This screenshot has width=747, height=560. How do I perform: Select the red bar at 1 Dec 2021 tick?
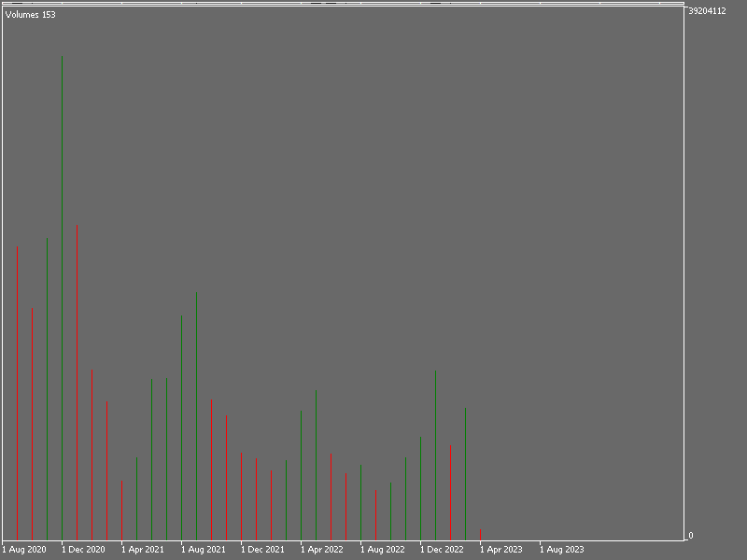[242, 497]
